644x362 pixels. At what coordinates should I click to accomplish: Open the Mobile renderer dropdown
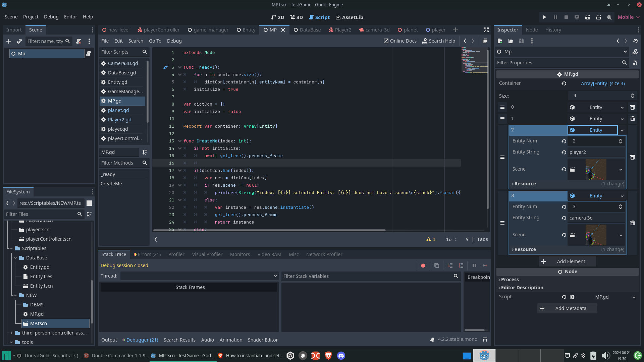point(628,17)
